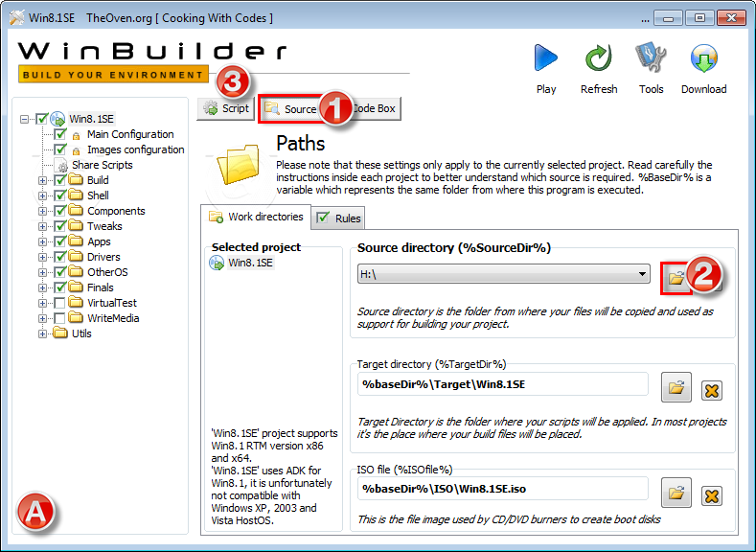Expand the Tweaks tree node

pos(42,226)
